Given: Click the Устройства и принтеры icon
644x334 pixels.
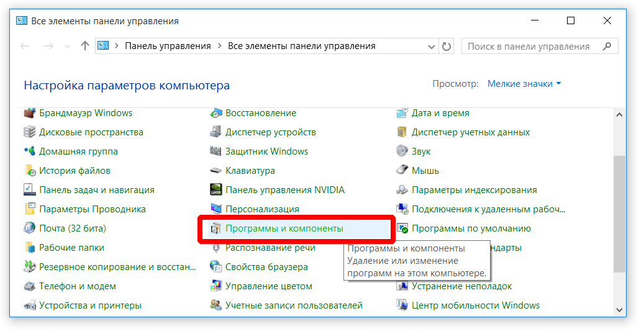Looking at the screenshot, I should [x=29, y=305].
